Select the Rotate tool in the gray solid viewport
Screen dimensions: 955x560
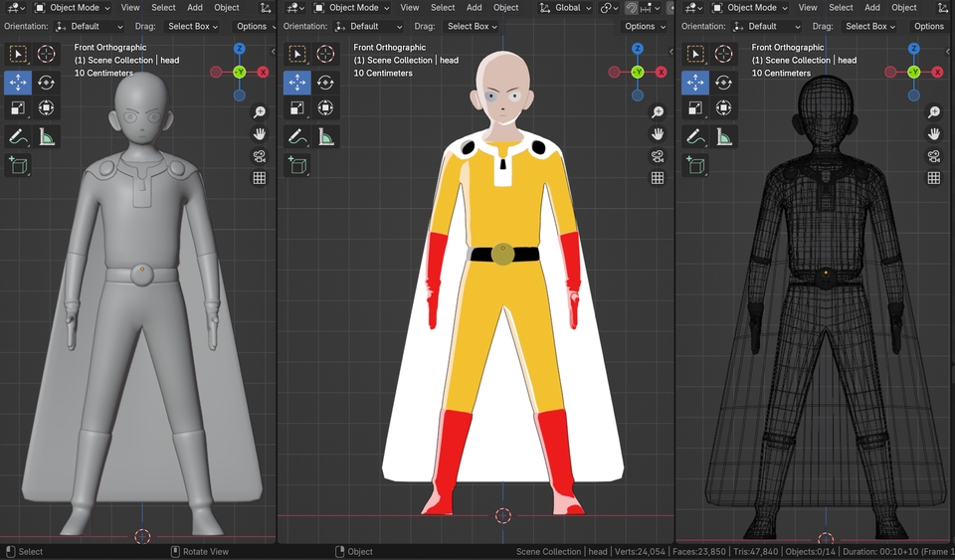coord(46,83)
